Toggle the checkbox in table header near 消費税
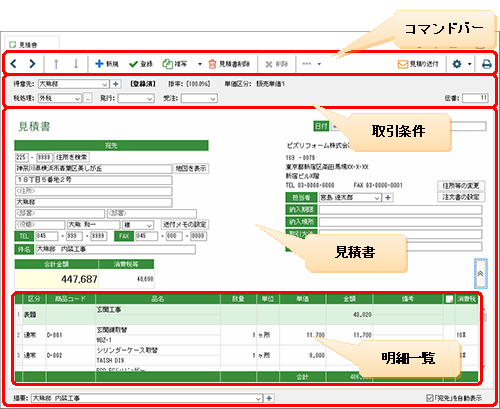This screenshot has width=500, height=409. pyautogui.click(x=449, y=299)
